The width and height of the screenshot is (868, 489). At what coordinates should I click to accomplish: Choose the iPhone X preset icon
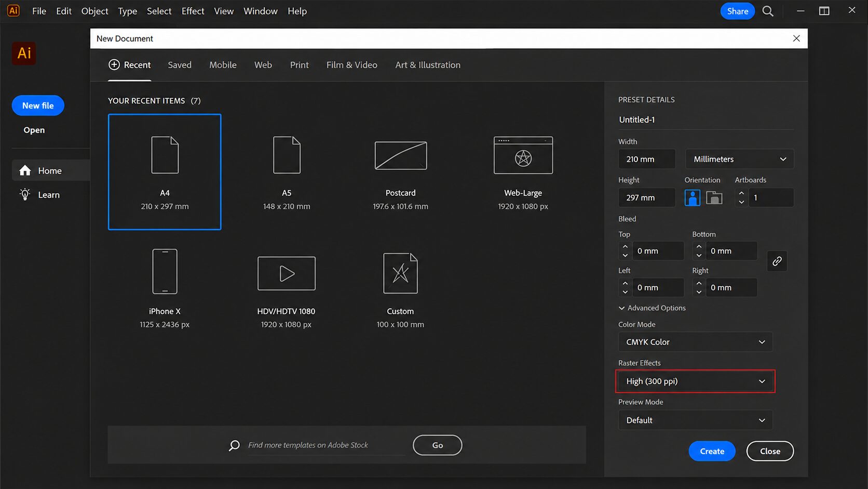(x=165, y=271)
